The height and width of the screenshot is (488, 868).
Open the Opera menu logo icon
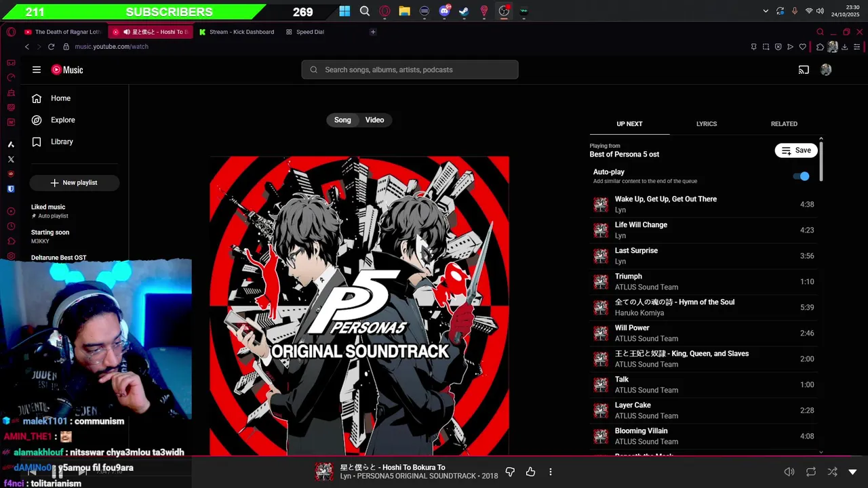point(11,32)
